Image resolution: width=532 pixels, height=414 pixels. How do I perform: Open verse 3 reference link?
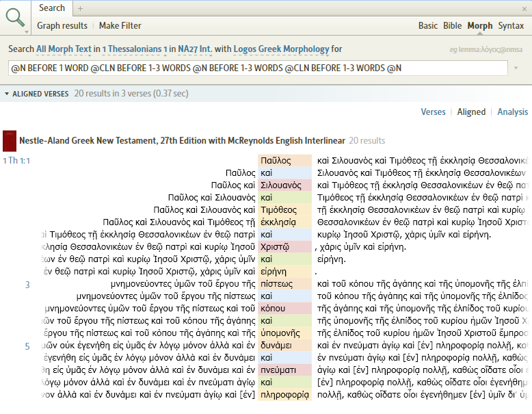(x=27, y=285)
